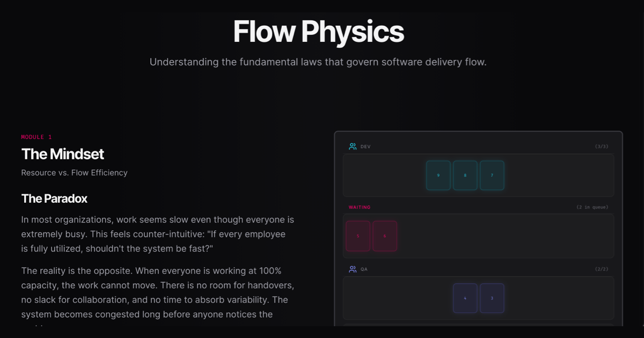Select QA work item card 3
This screenshot has height=338, width=644.
(492, 298)
